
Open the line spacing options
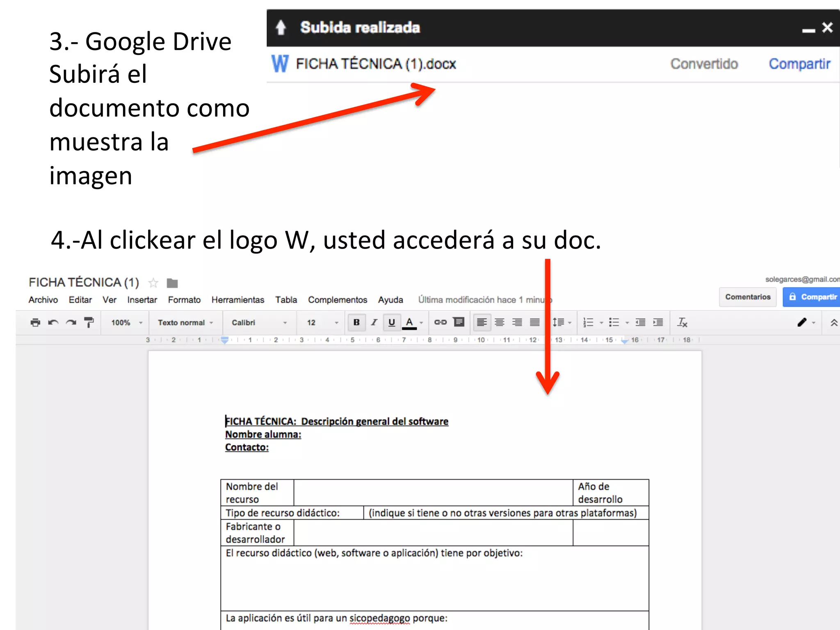pos(562,322)
